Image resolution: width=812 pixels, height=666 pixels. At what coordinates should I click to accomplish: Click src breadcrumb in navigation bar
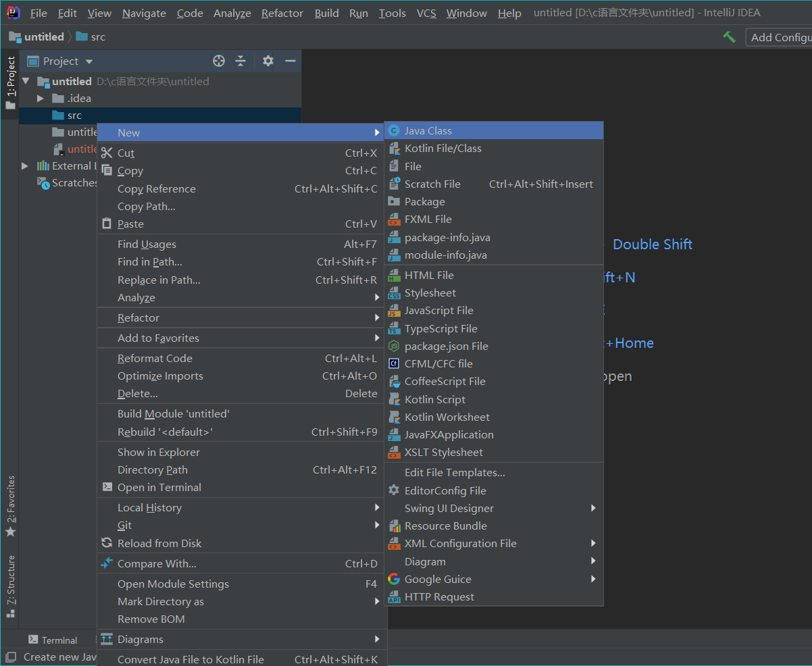(91, 37)
